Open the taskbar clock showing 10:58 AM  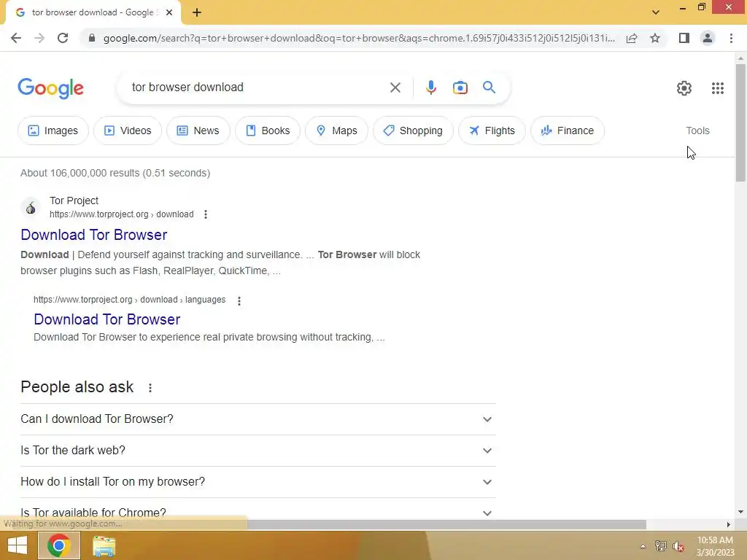point(715,545)
